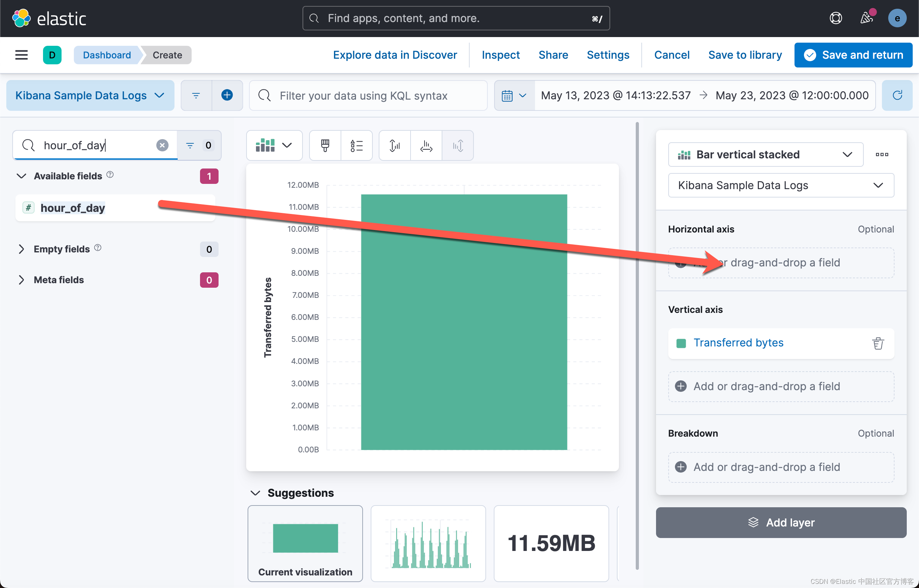Open the legend settings icon
Screen dimensions: 919x588
click(x=357, y=145)
